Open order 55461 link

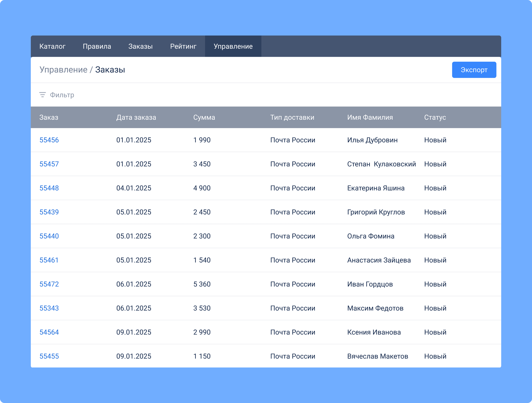[x=49, y=260]
